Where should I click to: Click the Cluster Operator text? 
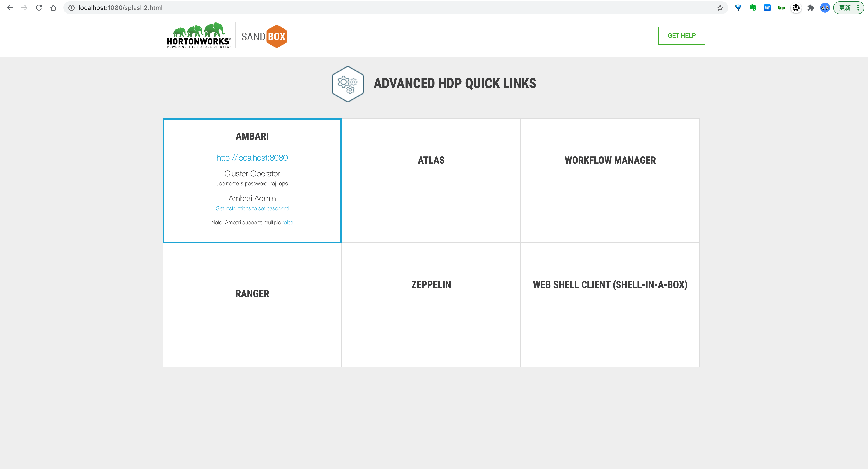(252, 174)
